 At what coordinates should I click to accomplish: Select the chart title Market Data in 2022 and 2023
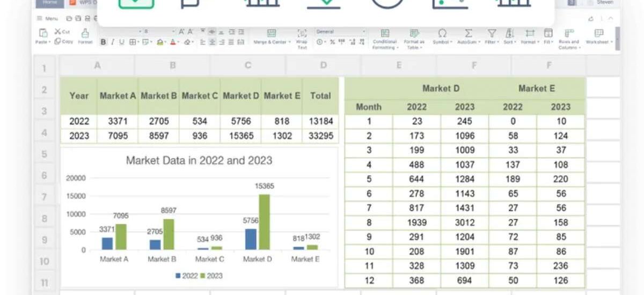pyautogui.click(x=199, y=160)
